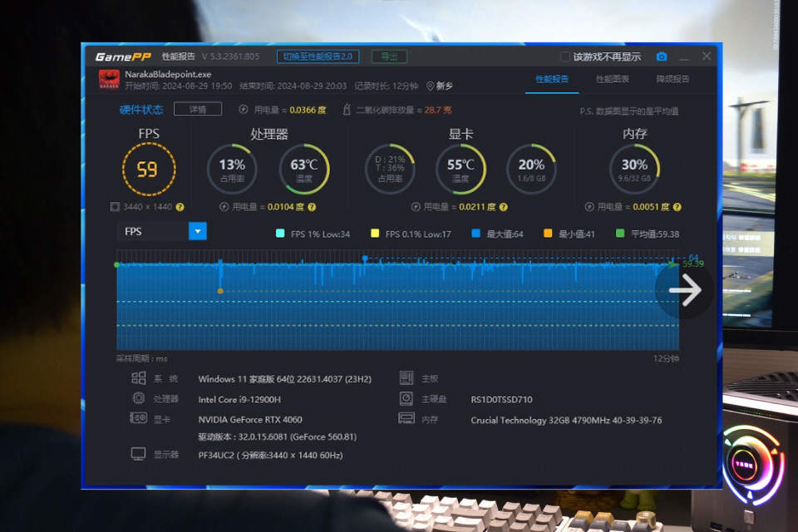798x532 pixels.
Task: Click the help icon after memory power 0.0051 度
Action: (677, 207)
